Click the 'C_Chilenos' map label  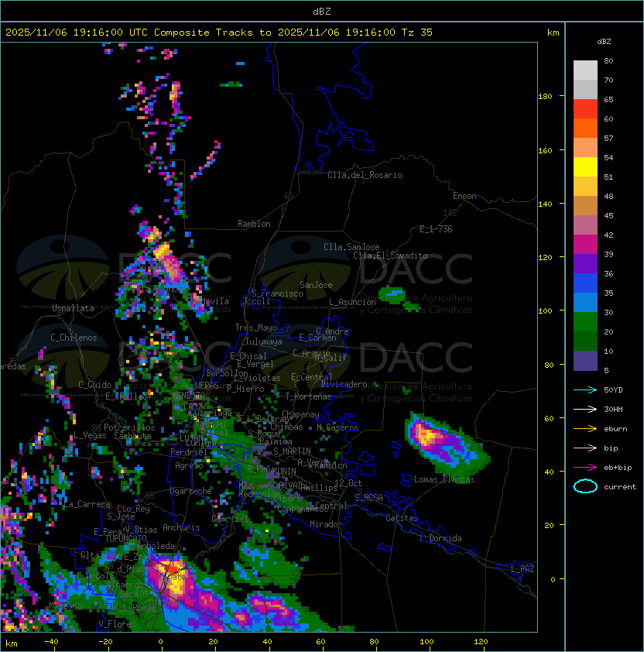pyautogui.click(x=74, y=338)
